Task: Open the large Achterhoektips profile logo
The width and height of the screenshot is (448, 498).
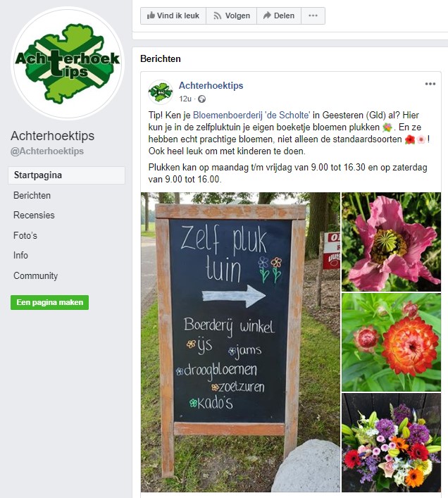Action: [x=68, y=63]
